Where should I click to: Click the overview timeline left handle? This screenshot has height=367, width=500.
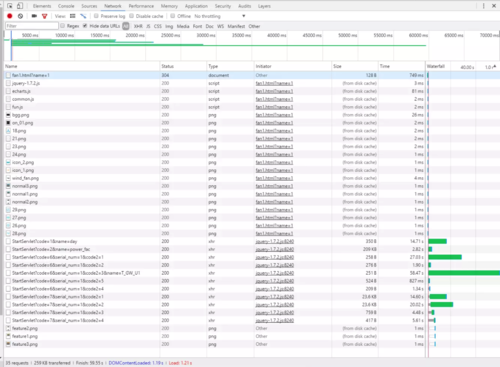click(4, 35)
